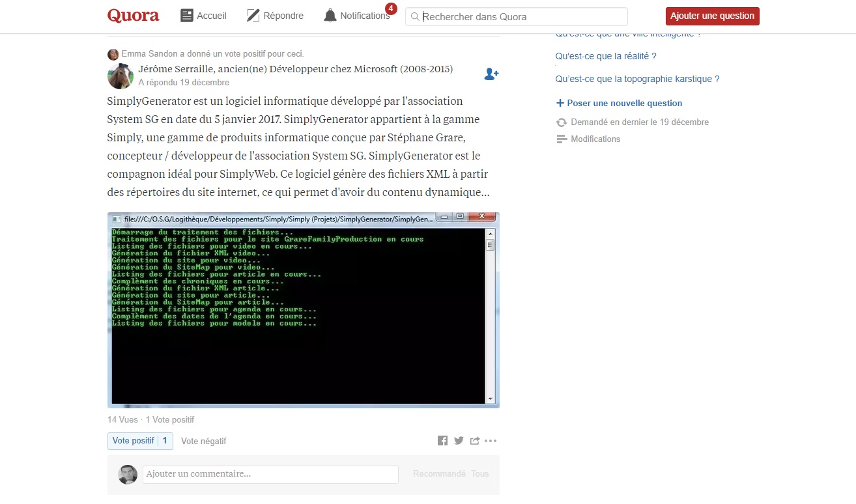
Task: Click the 14 Vues count text
Action: tap(122, 420)
